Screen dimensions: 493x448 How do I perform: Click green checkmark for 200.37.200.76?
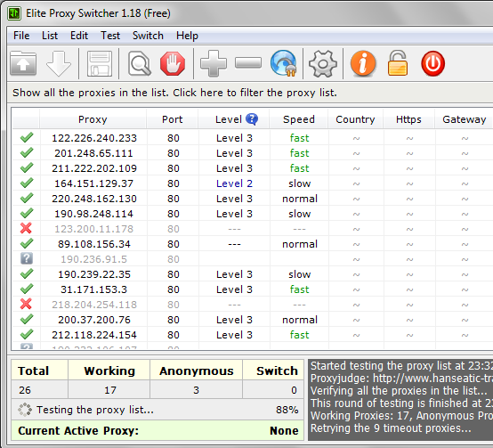point(27,319)
